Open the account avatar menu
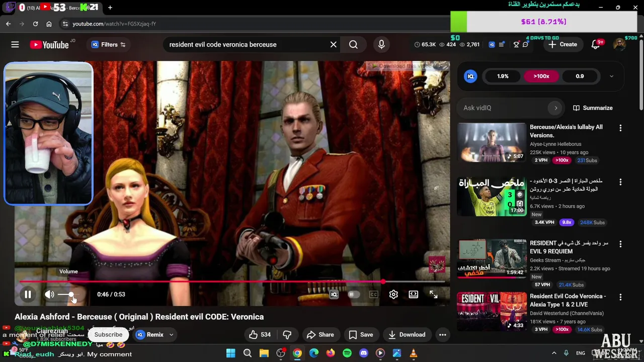This screenshot has height=362, width=644. point(619,45)
